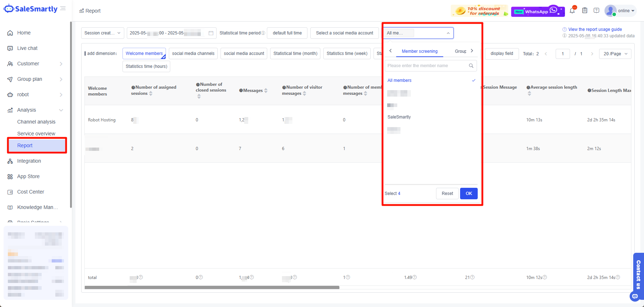
Task: Select SaleSmartly in member list
Action: coord(399,117)
